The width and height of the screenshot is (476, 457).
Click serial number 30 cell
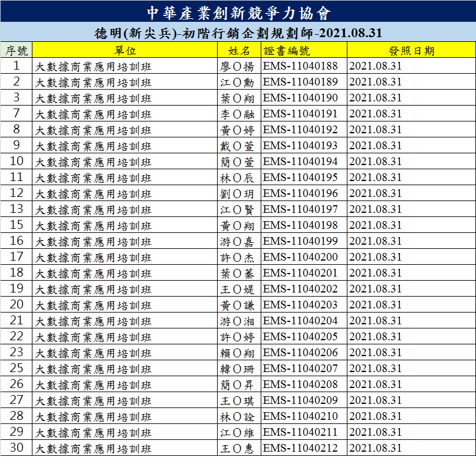pos(17,448)
